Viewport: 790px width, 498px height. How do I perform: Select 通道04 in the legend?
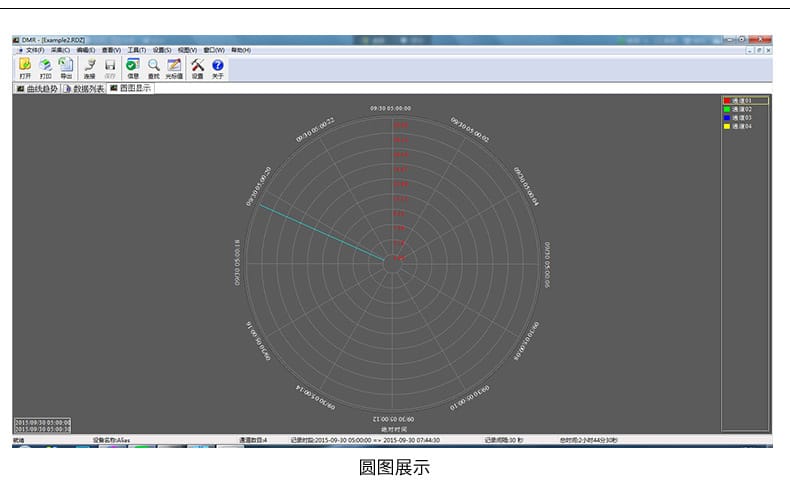coord(744,126)
